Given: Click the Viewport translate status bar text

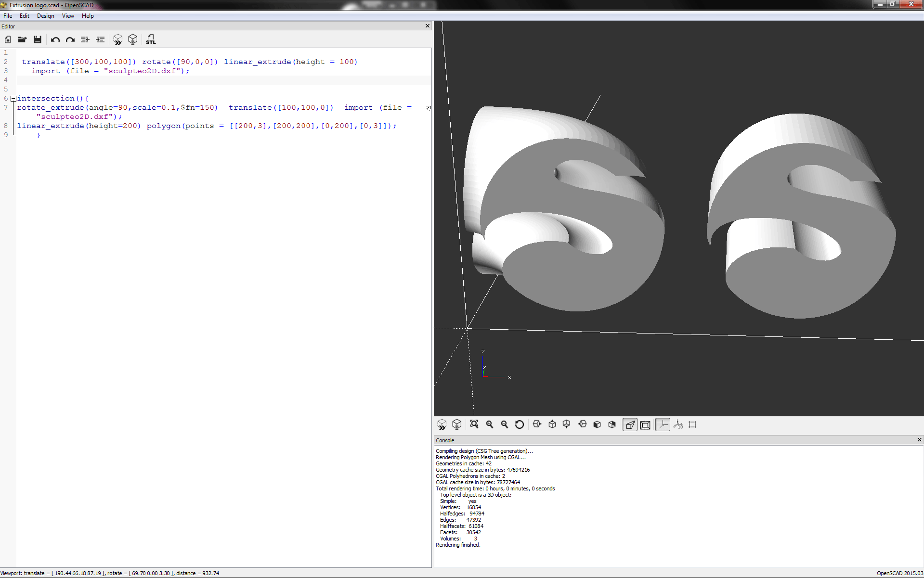Looking at the screenshot, I should (110, 573).
